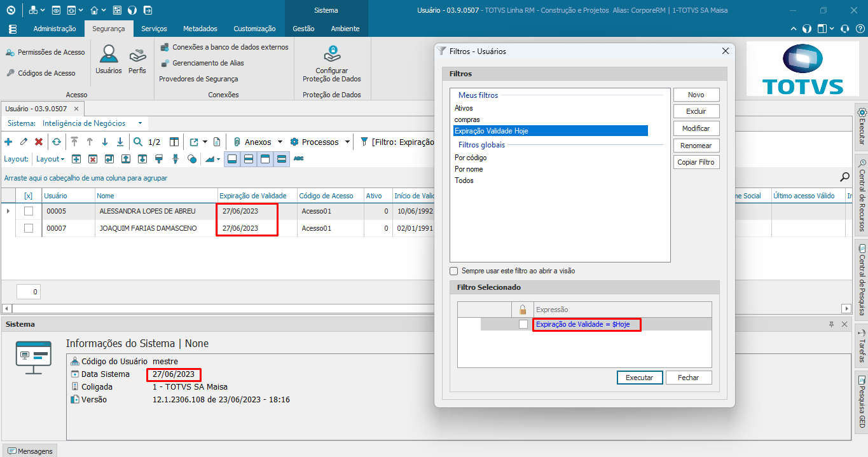Image resolution: width=868 pixels, height=457 pixels.
Task: Open the Executar side panel
Action: pos(862,126)
